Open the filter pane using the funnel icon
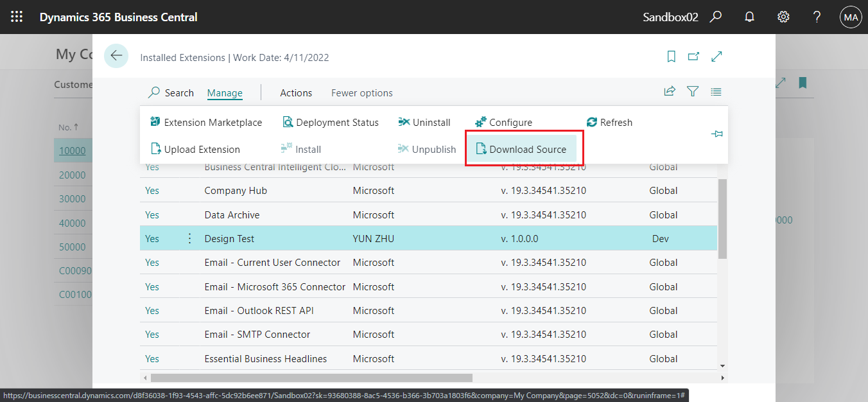Viewport: 868px width, 402px height. point(693,92)
